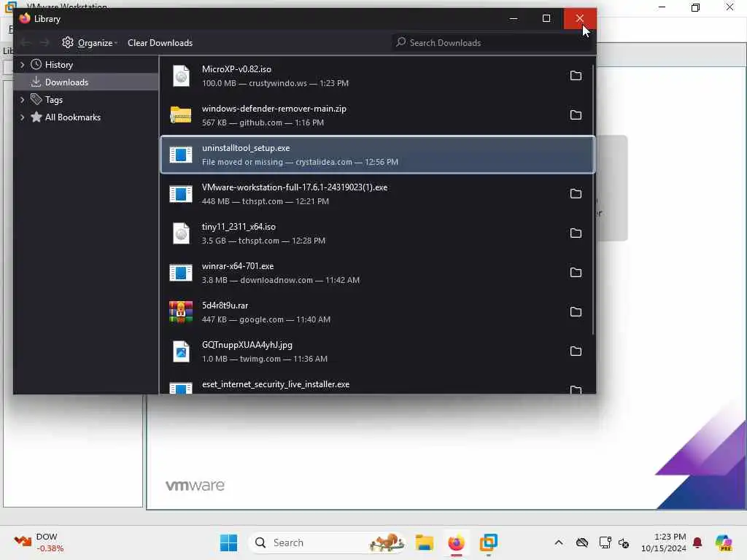
Task: Open containing folder for windows-defender-remover-main.zip
Action: click(576, 115)
